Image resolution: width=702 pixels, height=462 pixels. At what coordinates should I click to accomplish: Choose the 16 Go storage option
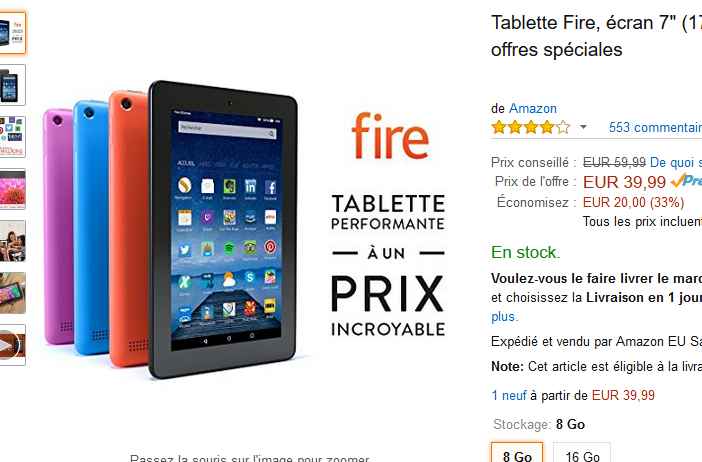click(x=582, y=452)
